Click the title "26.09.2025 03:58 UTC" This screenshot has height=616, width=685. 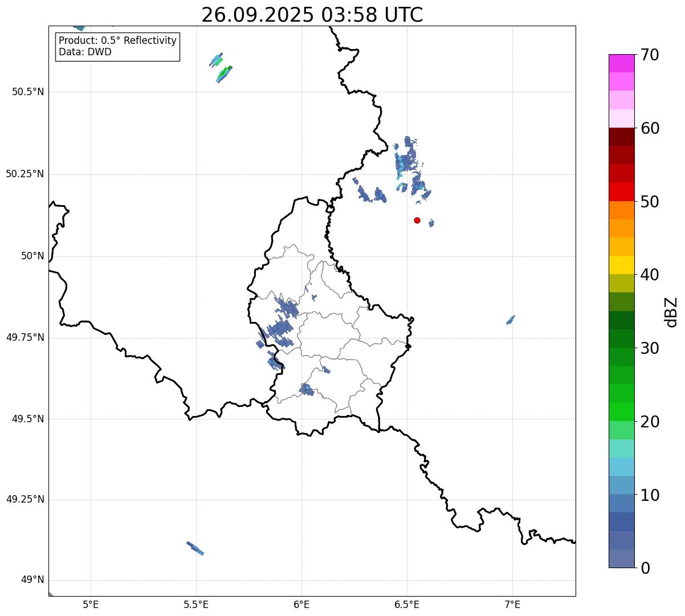(312, 15)
